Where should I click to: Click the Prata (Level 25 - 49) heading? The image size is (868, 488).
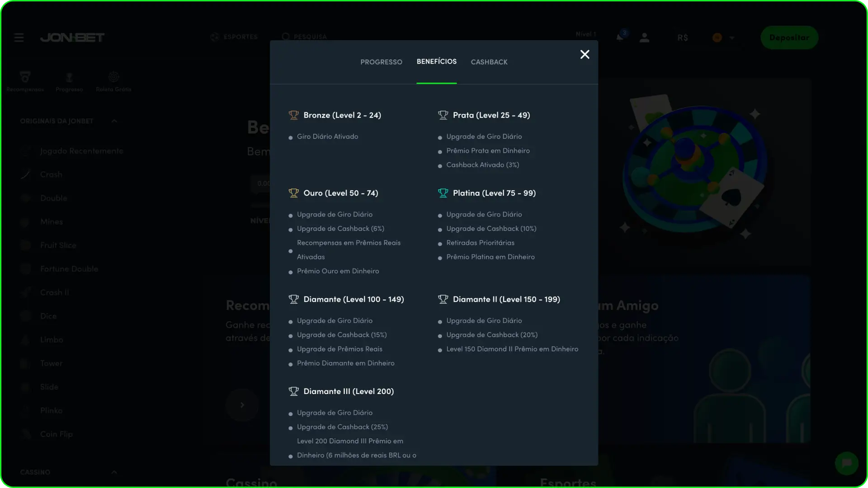pos(491,115)
